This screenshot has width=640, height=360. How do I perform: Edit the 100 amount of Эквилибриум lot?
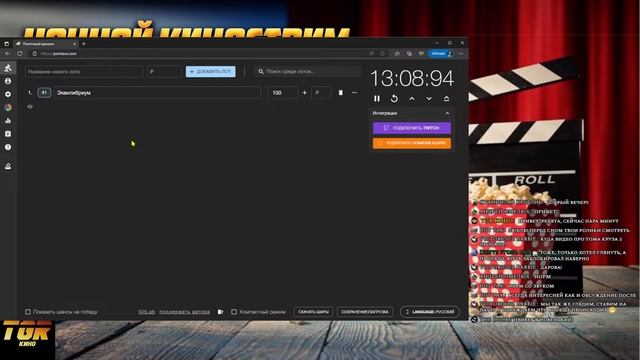(x=282, y=93)
